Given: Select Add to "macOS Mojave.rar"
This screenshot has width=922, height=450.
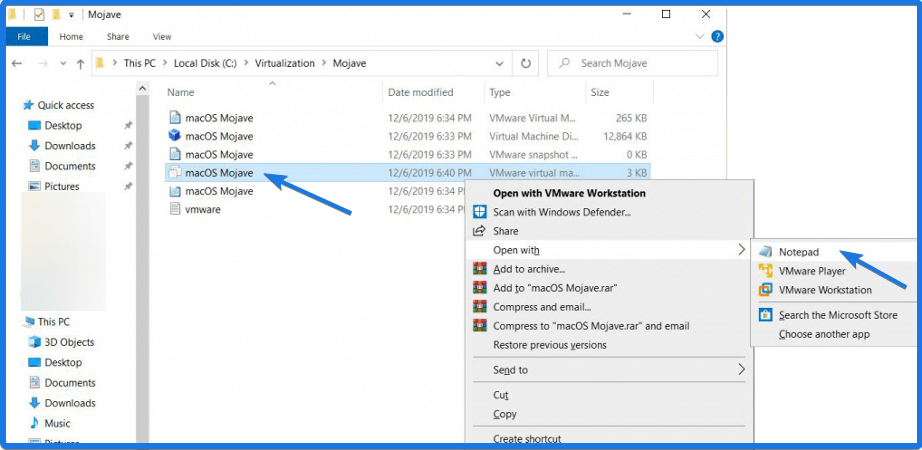Looking at the screenshot, I should pos(555,288).
